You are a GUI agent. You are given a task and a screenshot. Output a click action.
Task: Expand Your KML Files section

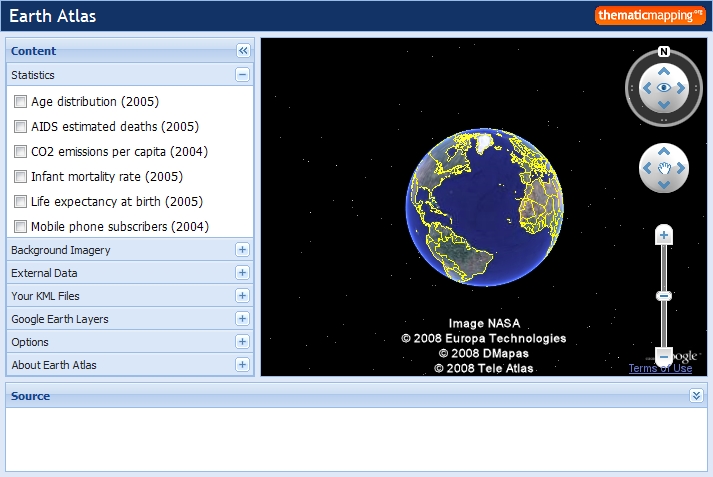coord(242,296)
